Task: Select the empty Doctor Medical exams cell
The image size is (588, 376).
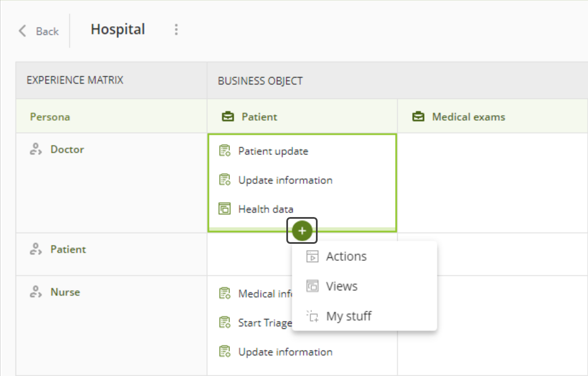Action: 492,182
